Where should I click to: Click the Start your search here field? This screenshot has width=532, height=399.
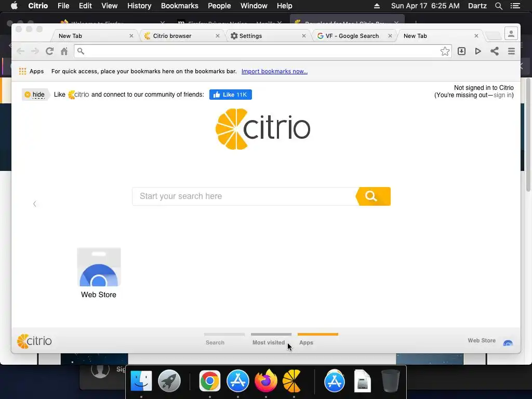[244, 196]
